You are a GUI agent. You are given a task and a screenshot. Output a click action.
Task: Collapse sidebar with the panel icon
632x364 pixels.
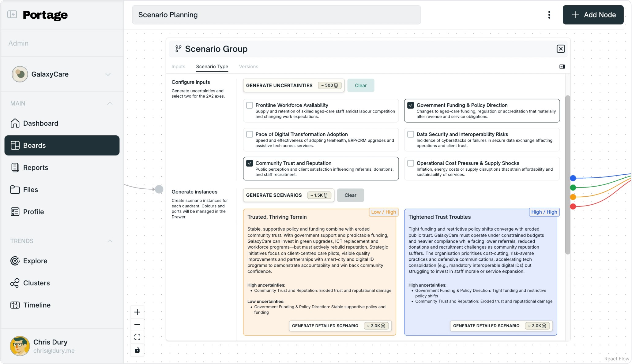pyautogui.click(x=12, y=14)
